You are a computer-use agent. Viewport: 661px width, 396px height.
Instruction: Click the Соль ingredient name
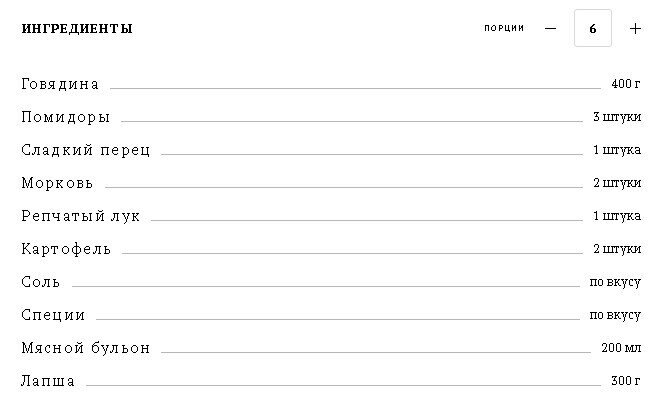[x=40, y=282]
